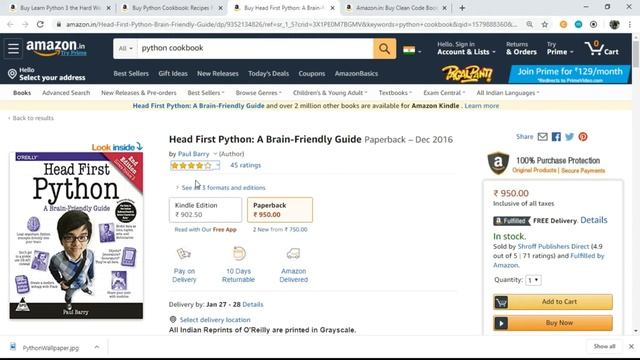Click the 10 Days Returnable icon
The image size is (640, 360).
239,253
